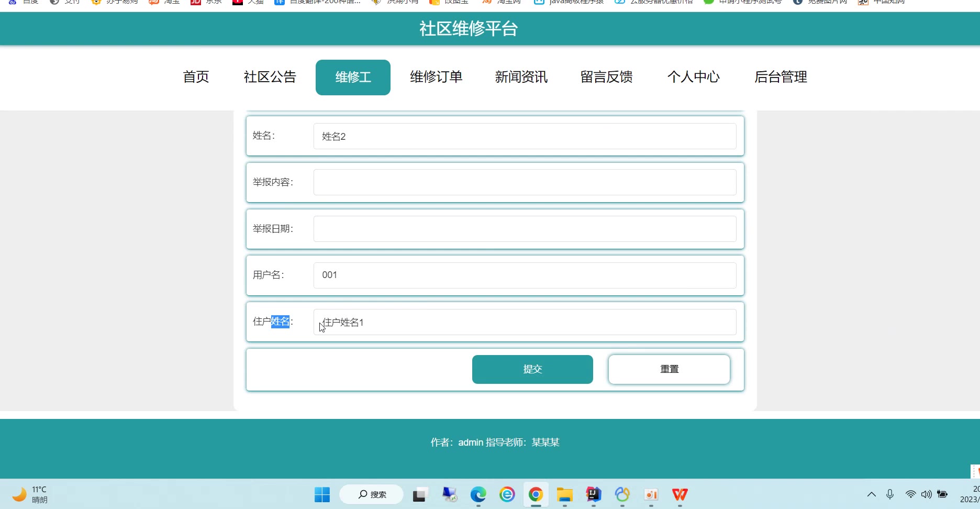Image resolution: width=980 pixels, height=509 pixels.
Task: Open Wi-Fi network settings in tray
Action: pos(911,494)
